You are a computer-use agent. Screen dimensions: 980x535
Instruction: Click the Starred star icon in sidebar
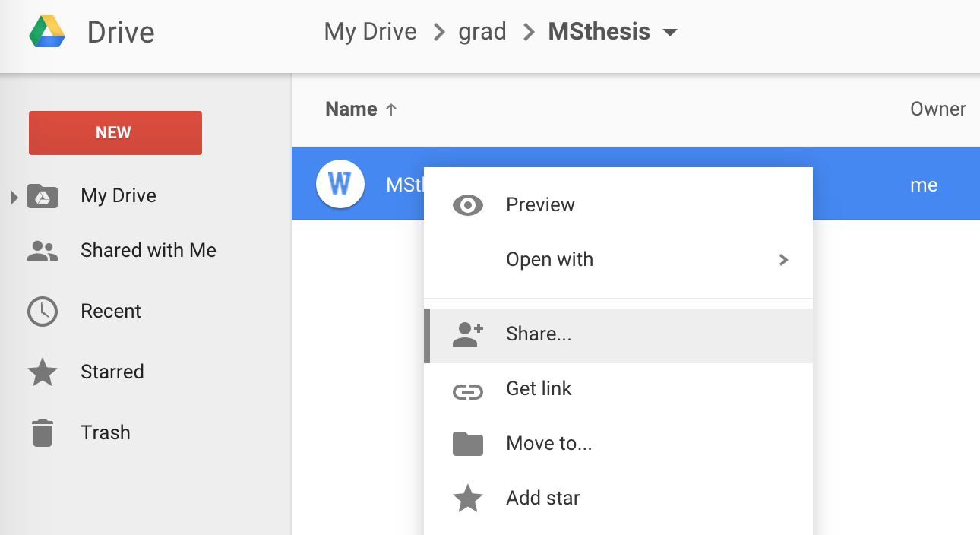point(43,372)
